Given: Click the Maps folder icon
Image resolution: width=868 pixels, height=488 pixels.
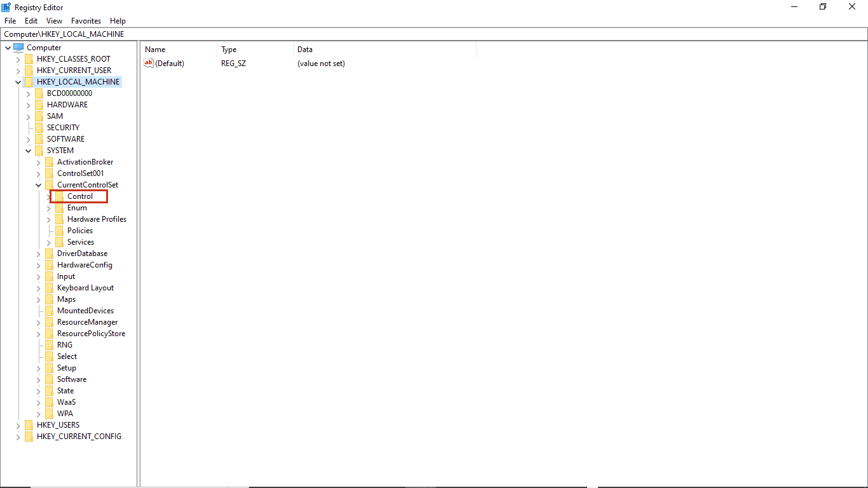Looking at the screenshot, I should pyautogui.click(x=49, y=299).
